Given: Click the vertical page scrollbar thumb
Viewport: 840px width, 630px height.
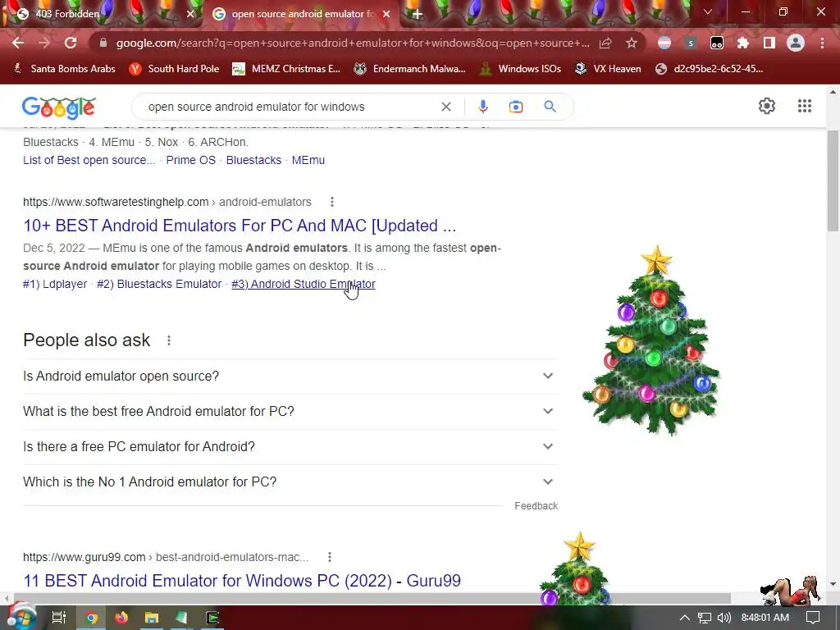Looking at the screenshot, I should pos(833,180).
